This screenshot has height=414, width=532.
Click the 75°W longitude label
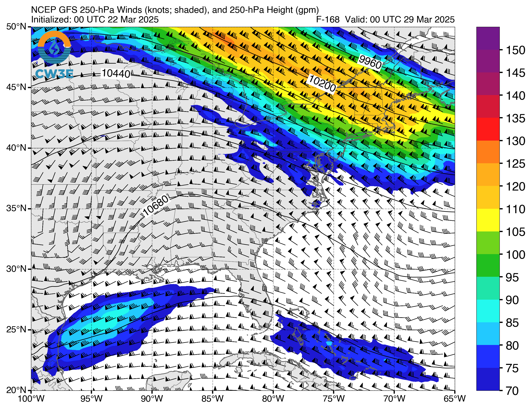[334, 399]
